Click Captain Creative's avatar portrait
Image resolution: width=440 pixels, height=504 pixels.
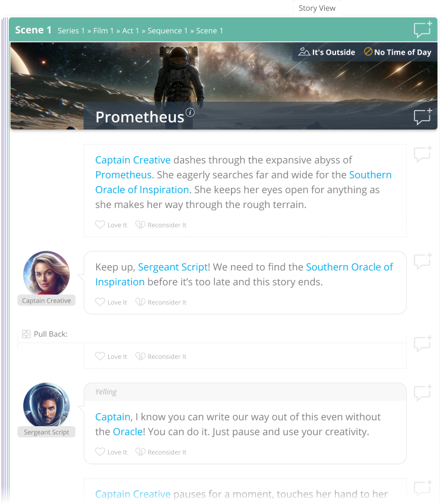point(46,273)
